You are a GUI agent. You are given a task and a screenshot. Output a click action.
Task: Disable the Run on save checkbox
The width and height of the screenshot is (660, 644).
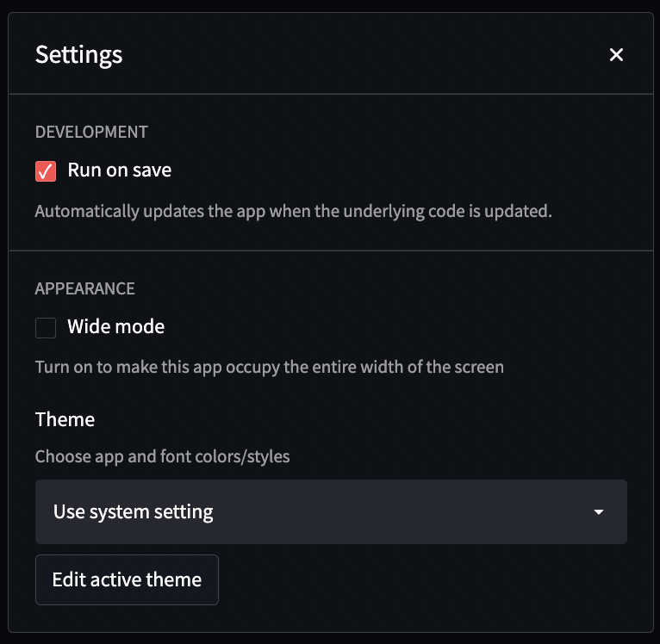(x=46, y=170)
